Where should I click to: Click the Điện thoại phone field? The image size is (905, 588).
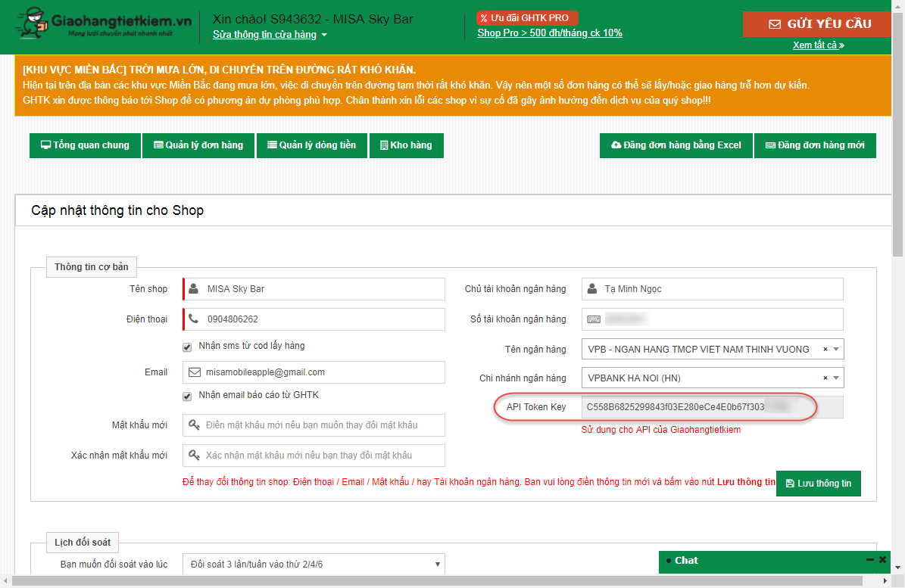314,319
